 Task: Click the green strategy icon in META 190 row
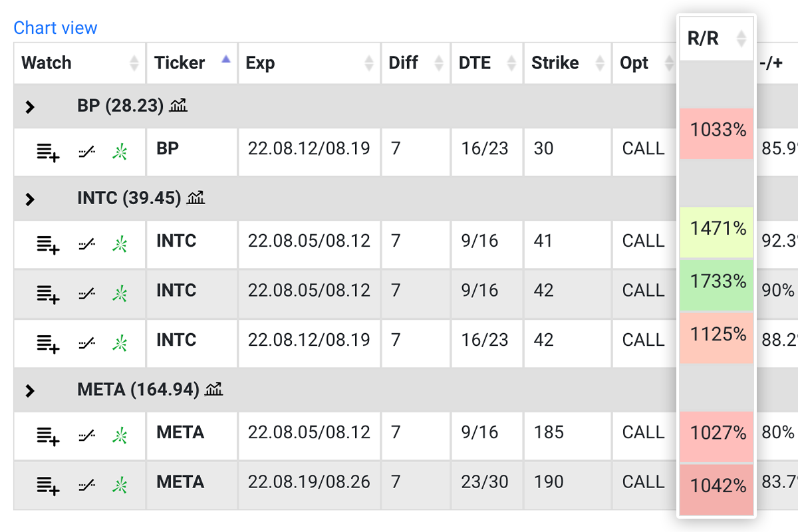pyautogui.click(x=120, y=485)
